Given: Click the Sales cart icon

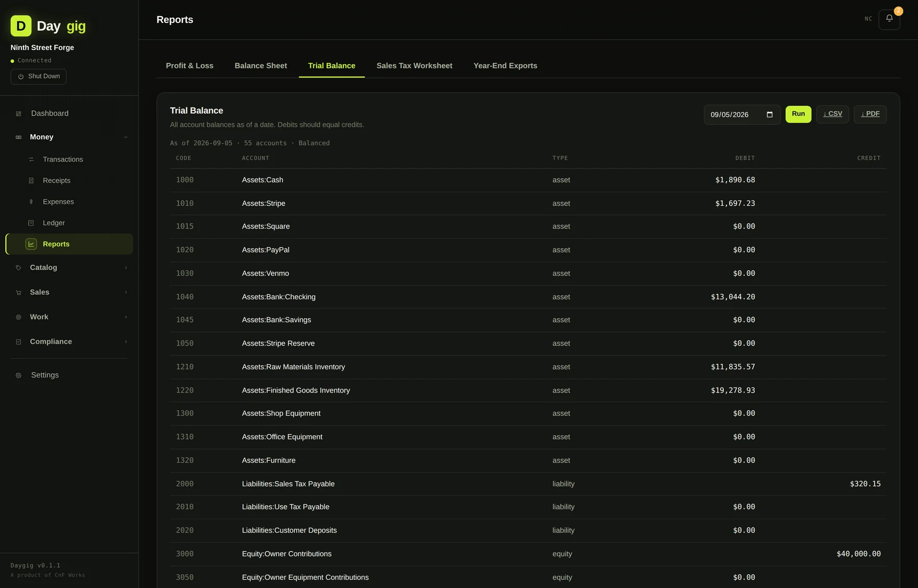Looking at the screenshot, I should coord(19,292).
